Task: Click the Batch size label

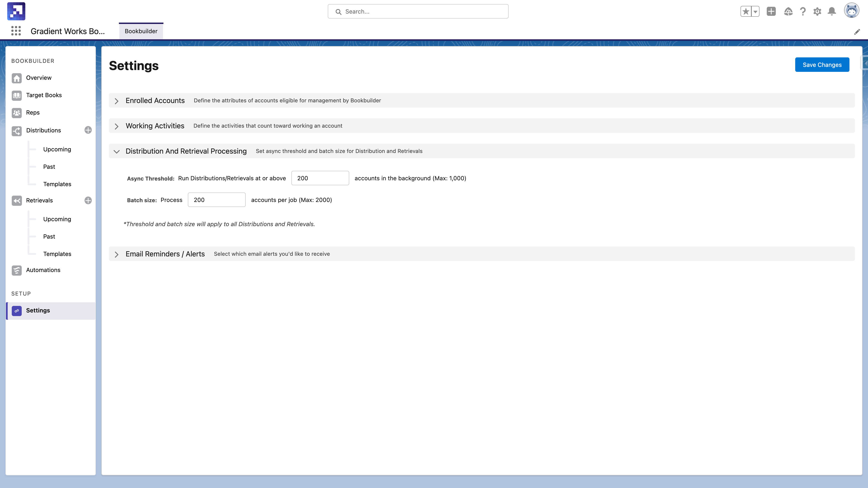Action: [142, 200]
